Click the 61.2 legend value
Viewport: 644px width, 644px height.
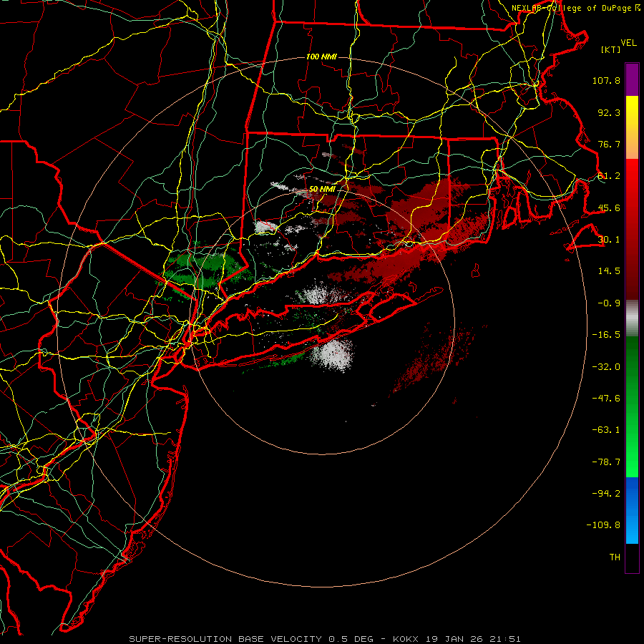pyautogui.click(x=609, y=176)
